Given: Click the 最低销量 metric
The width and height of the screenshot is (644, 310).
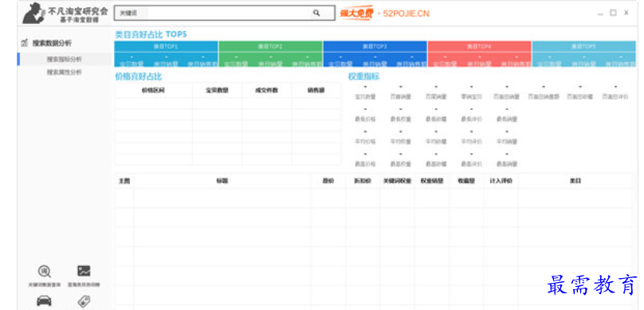Looking at the screenshot, I should point(507,119).
